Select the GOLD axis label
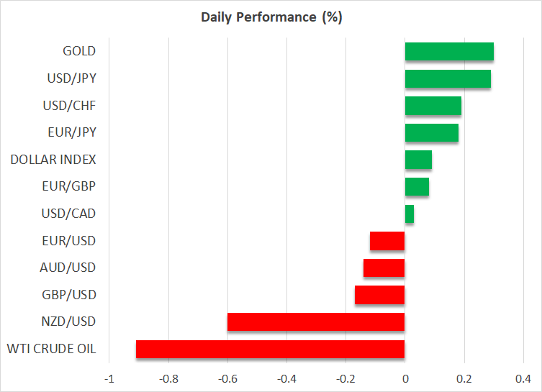 click(x=79, y=51)
